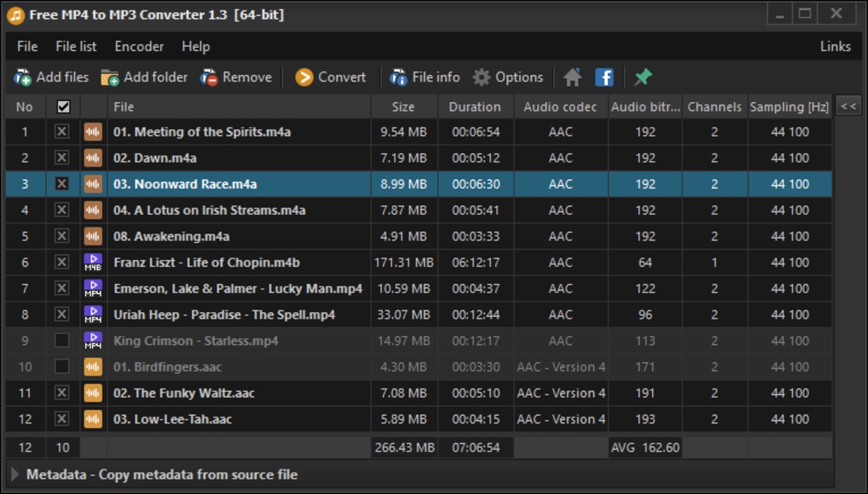Sort by the Duration column header
Image resolution: width=868 pixels, height=494 pixels.
[474, 107]
